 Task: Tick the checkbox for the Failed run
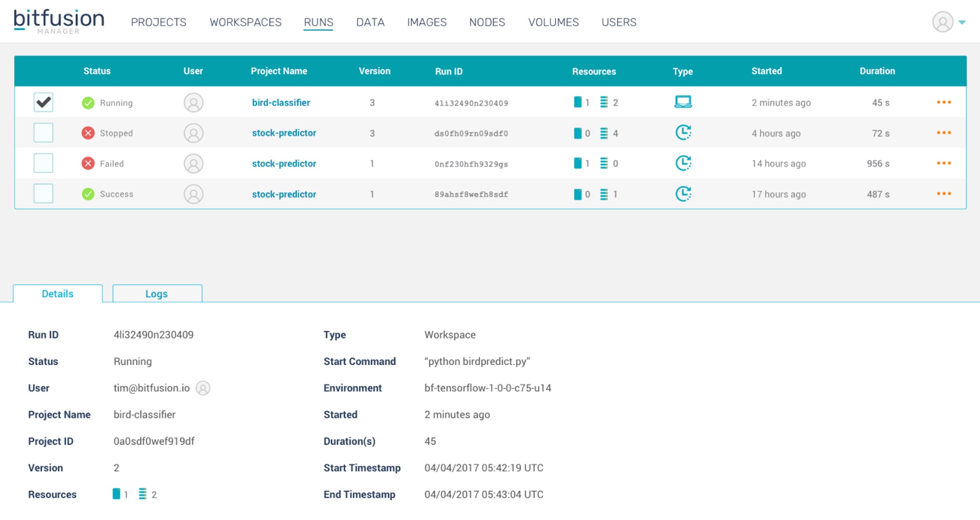coord(44,164)
